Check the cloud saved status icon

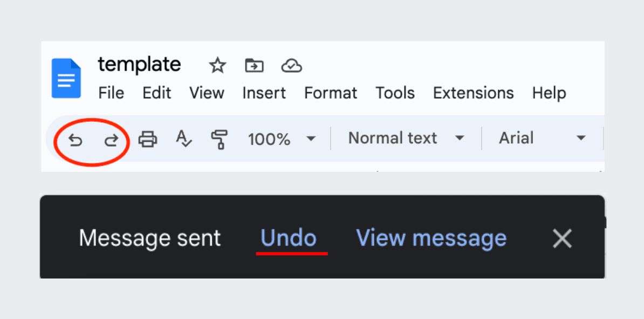tap(291, 66)
